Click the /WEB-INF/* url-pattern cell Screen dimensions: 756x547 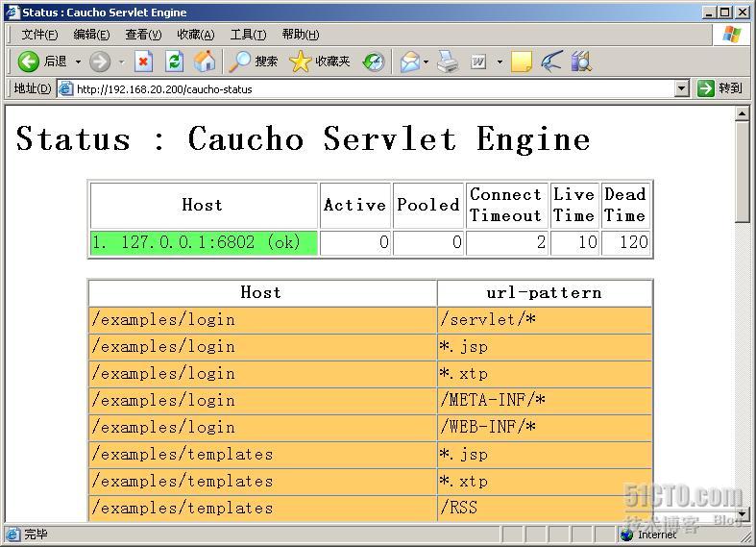[545, 428]
